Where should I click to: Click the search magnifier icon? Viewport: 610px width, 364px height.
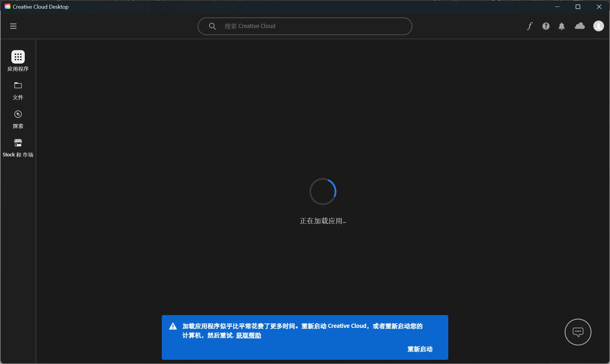[x=212, y=26]
